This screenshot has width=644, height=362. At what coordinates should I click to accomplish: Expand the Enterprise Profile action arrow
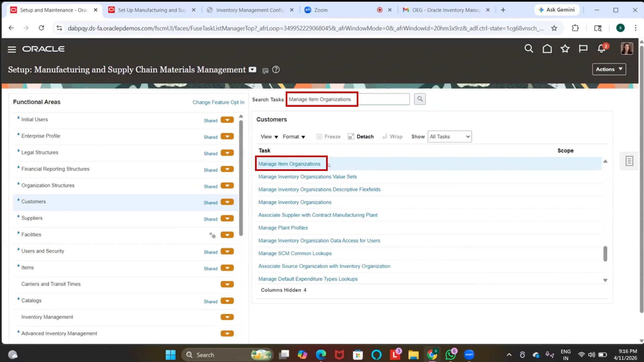tap(227, 136)
